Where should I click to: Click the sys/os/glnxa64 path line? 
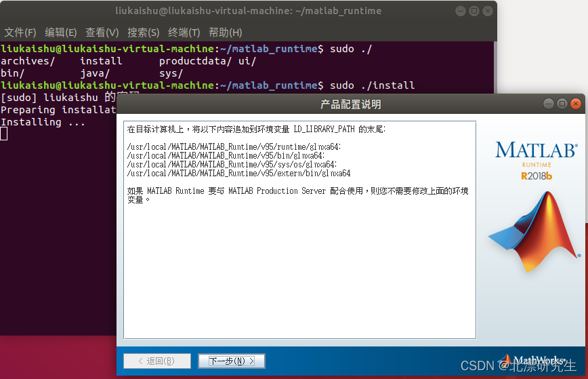point(232,164)
